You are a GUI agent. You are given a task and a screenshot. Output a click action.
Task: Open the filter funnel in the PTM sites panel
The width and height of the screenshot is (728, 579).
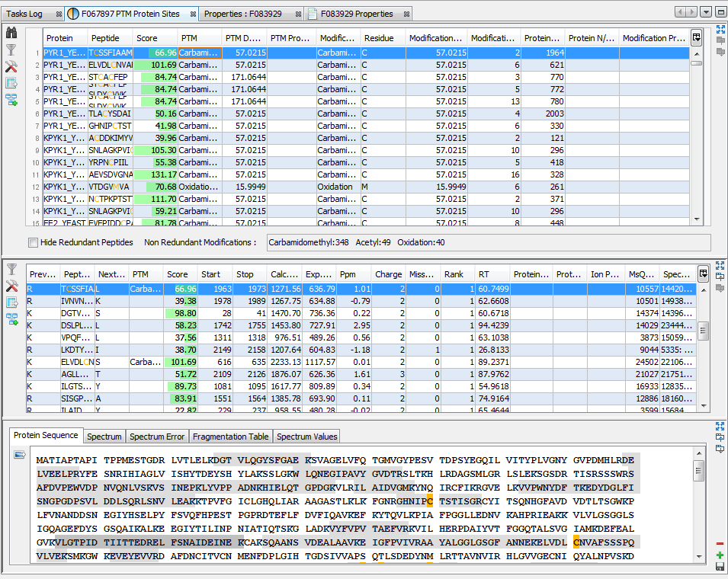click(x=11, y=50)
